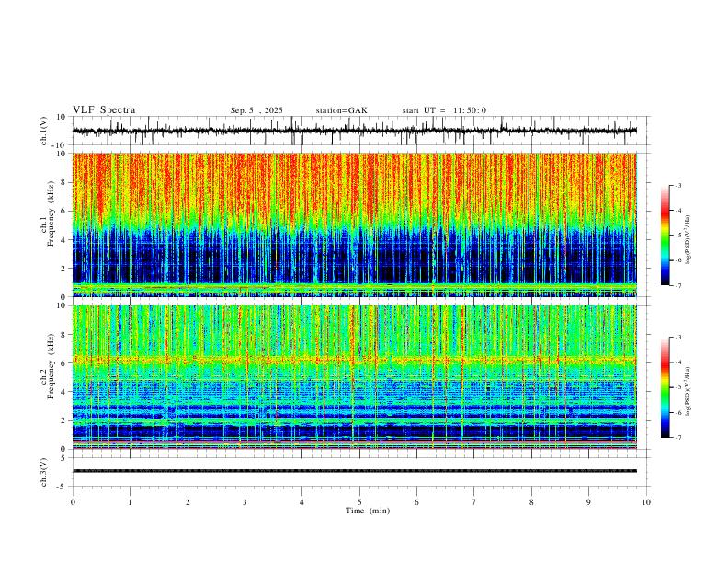This screenshot has height=563, width=728.
Task: Click the ch.1 "Frequency (kHz)" axis label
Action: tap(51, 213)
